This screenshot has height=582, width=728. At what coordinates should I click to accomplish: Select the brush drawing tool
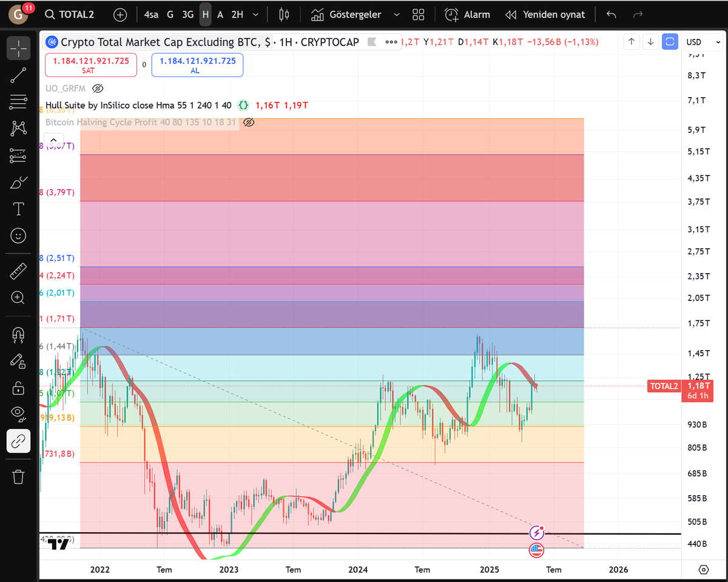pyautogui.click(x=18, y=183)
